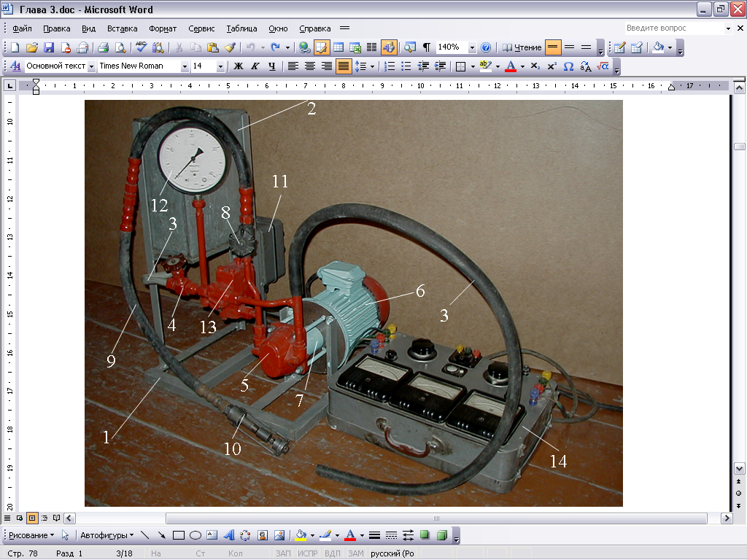Expand the font size 14 dropdown
The width and height of the screenshot is (747, 560).
point(220,66)
